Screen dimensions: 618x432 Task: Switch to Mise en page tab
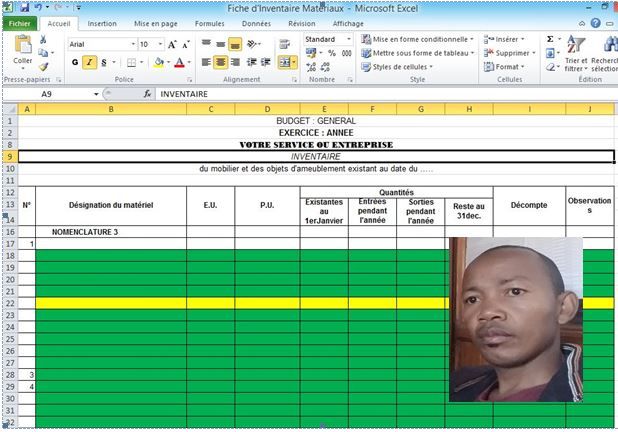pyautogui.click(x=156, y=24)
